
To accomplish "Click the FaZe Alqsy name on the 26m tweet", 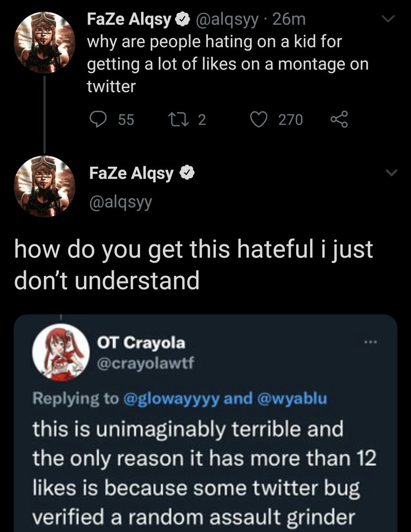I will coord(130,19).
